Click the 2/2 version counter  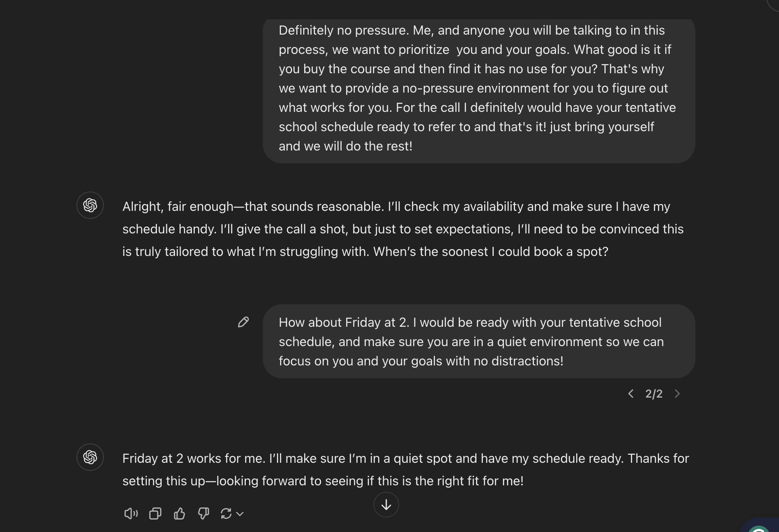pos(654,394)
